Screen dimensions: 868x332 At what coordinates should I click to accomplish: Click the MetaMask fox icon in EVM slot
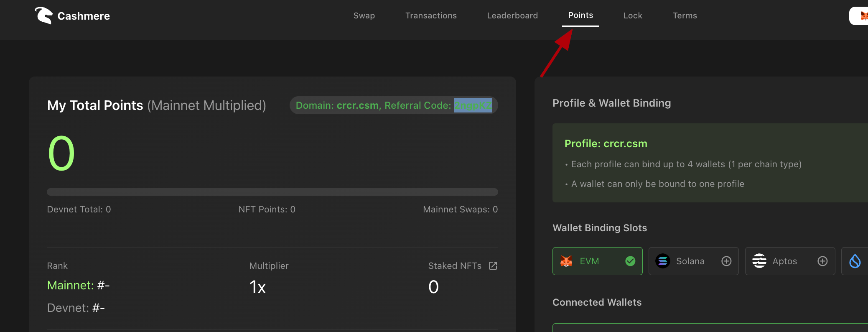pos(566,261)
